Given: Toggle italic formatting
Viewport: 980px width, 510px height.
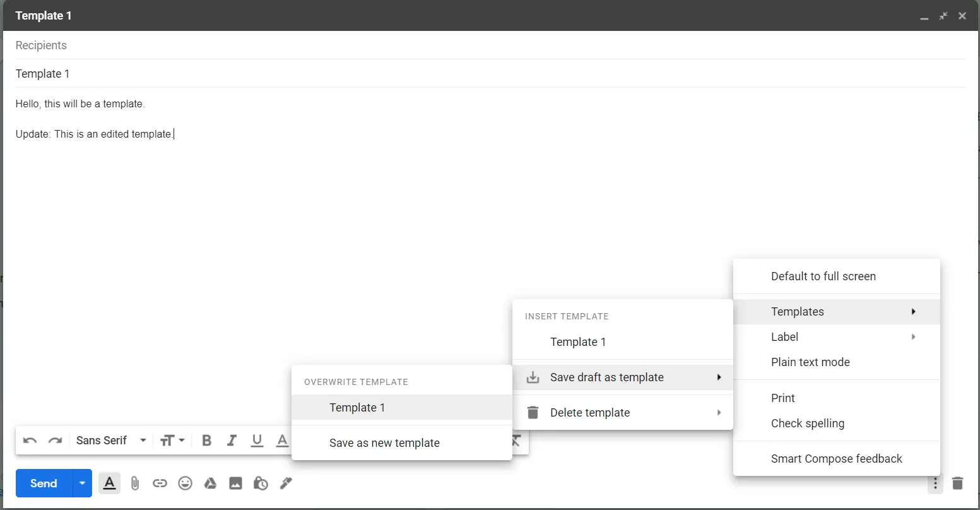Looking at the screenshot, I should point(232,441).
